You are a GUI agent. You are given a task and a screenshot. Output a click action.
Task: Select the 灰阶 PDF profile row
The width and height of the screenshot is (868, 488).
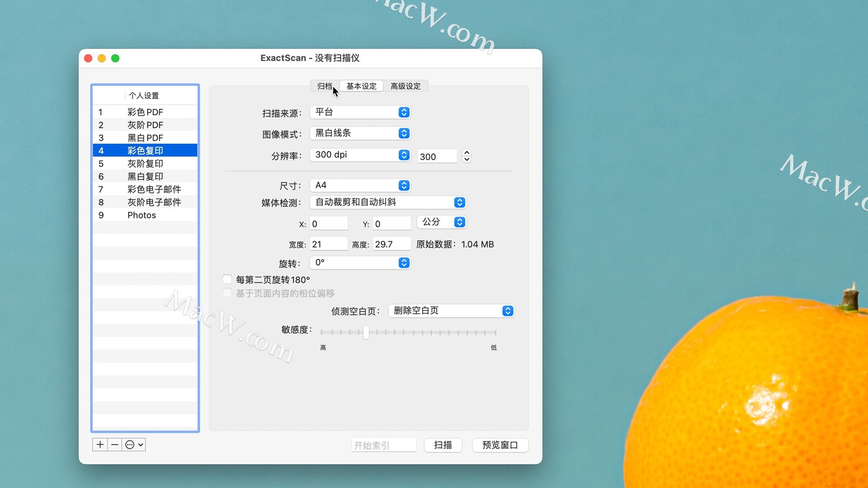(x=145, y=125)
